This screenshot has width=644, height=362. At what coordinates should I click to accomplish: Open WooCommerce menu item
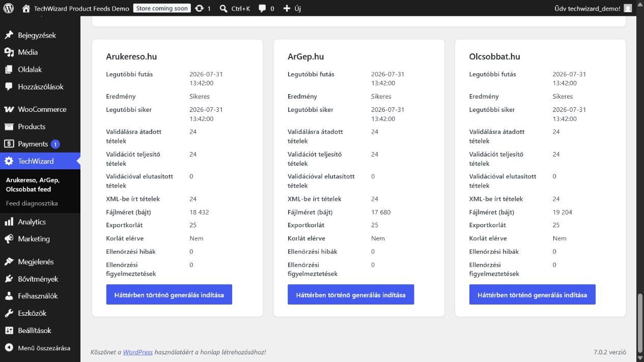pos(42,109)
